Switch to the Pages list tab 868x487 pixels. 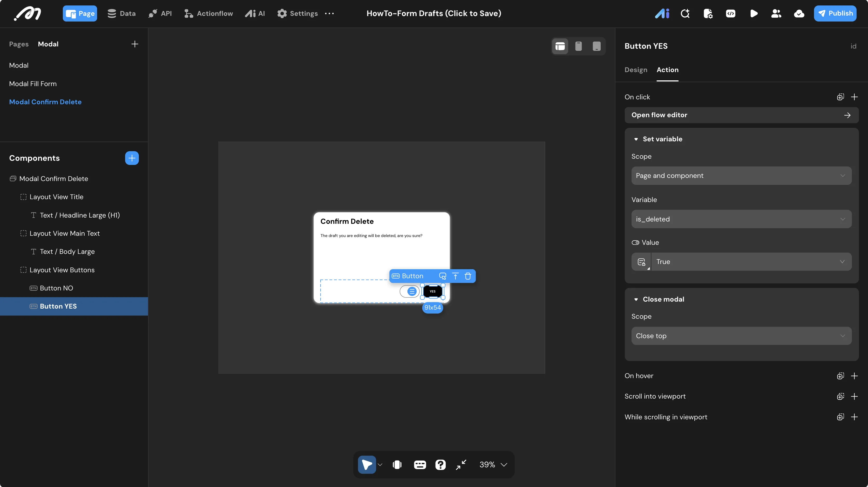(x=19, y=44)
